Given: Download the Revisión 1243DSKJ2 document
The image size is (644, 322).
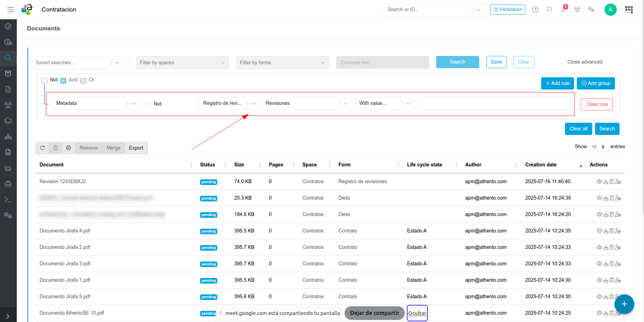Looking at the screenshot, I should [606, 181].
